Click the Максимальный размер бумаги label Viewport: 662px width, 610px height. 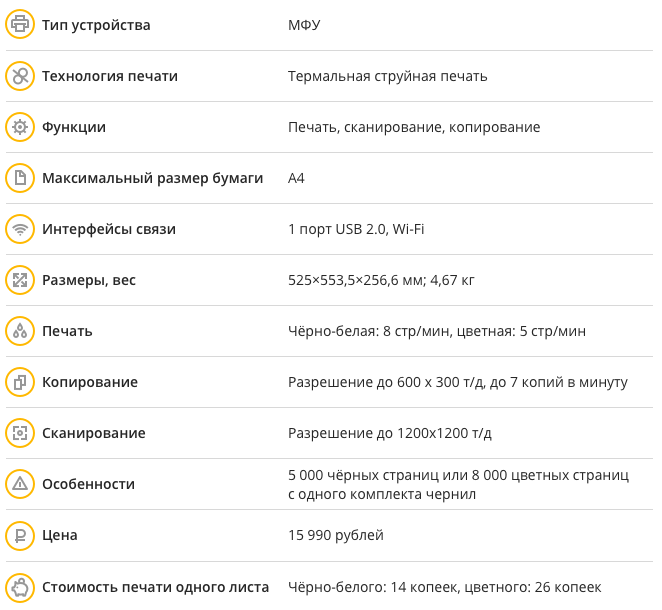tap(152, 178)
